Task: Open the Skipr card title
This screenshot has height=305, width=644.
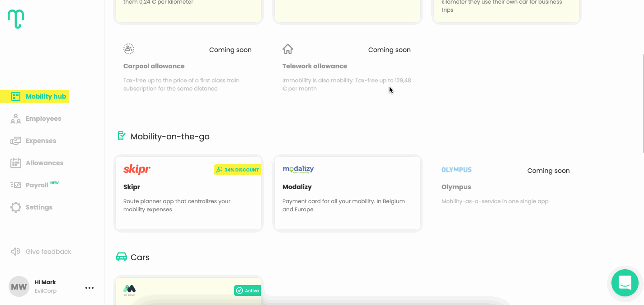Action: click(132, 187)
